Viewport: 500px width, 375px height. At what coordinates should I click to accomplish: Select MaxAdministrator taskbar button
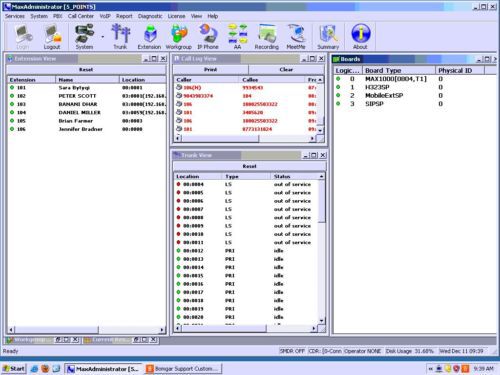pos(103,369)
